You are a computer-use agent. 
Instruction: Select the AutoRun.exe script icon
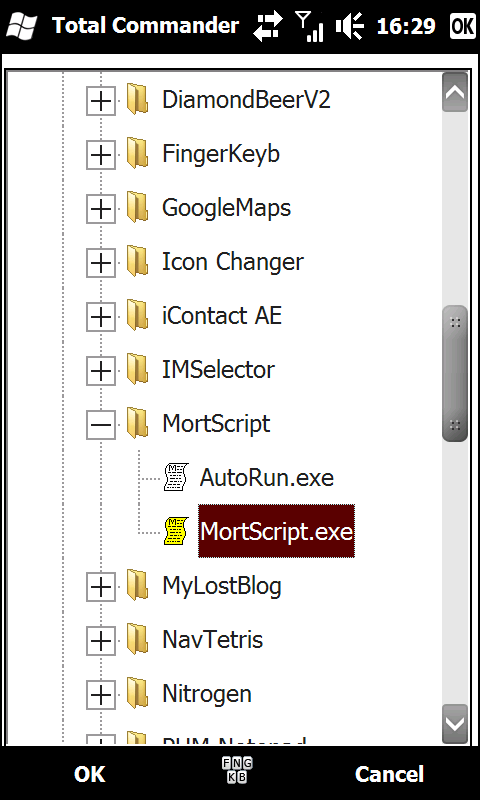coord(176,477)
